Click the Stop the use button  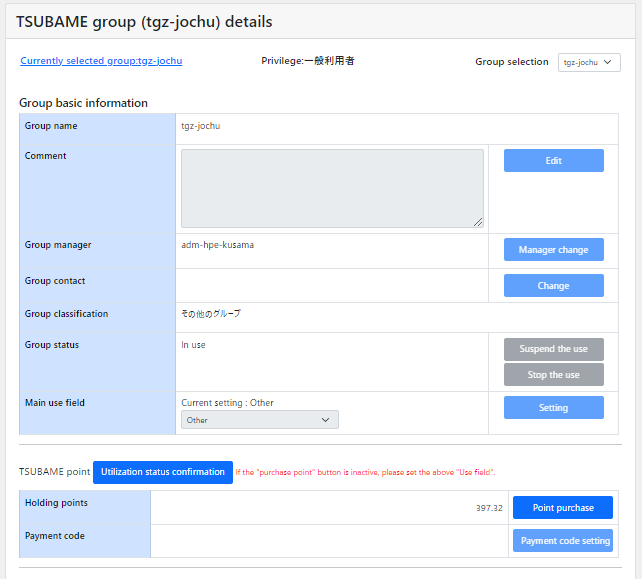click(x=554, y=375)
